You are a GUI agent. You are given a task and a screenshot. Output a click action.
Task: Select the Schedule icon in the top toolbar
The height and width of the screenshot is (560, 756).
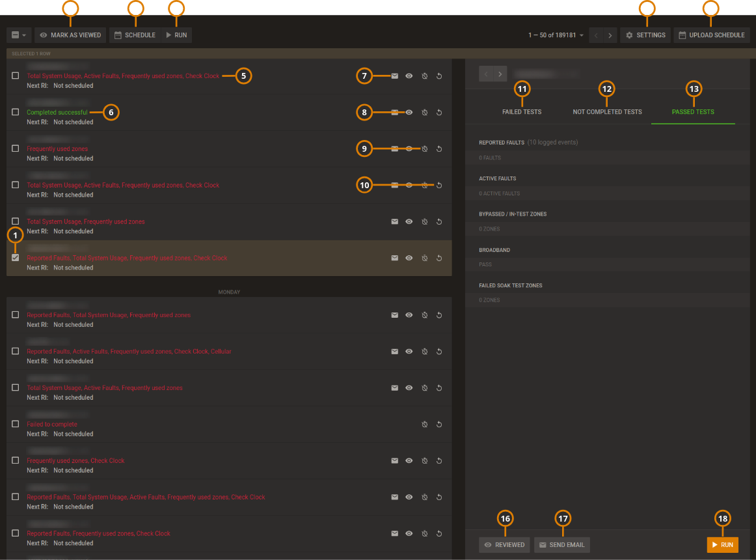click(118, 35)
